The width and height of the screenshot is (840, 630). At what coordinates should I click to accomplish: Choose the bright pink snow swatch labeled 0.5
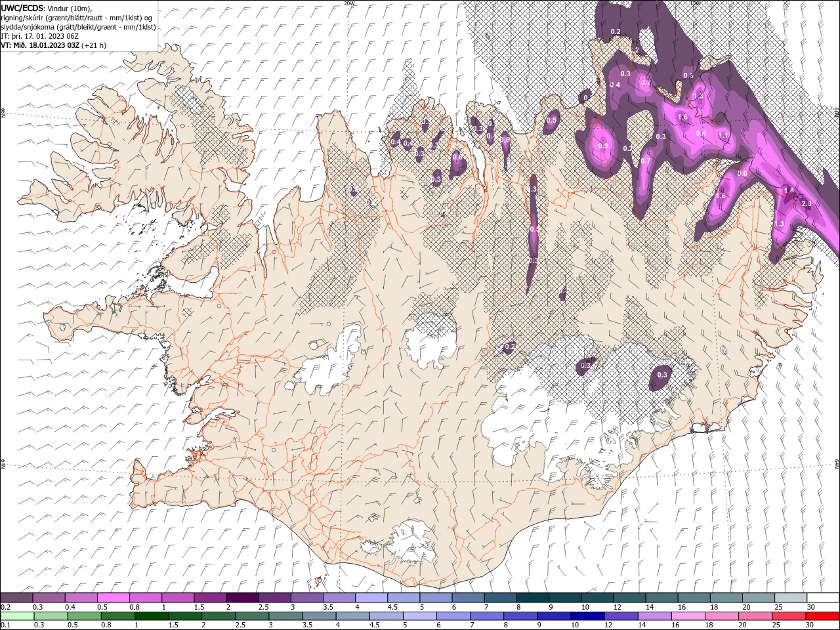click(x=113, y=598)
